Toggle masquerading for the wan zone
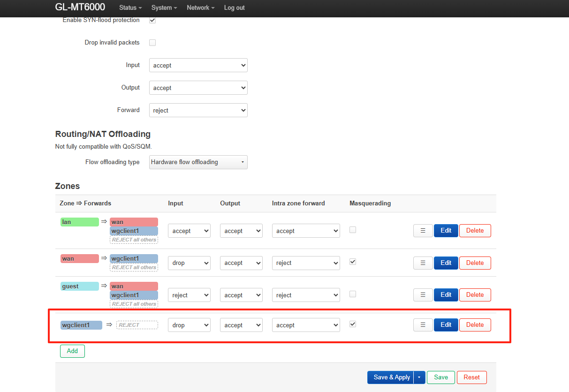 click(353, 262)
